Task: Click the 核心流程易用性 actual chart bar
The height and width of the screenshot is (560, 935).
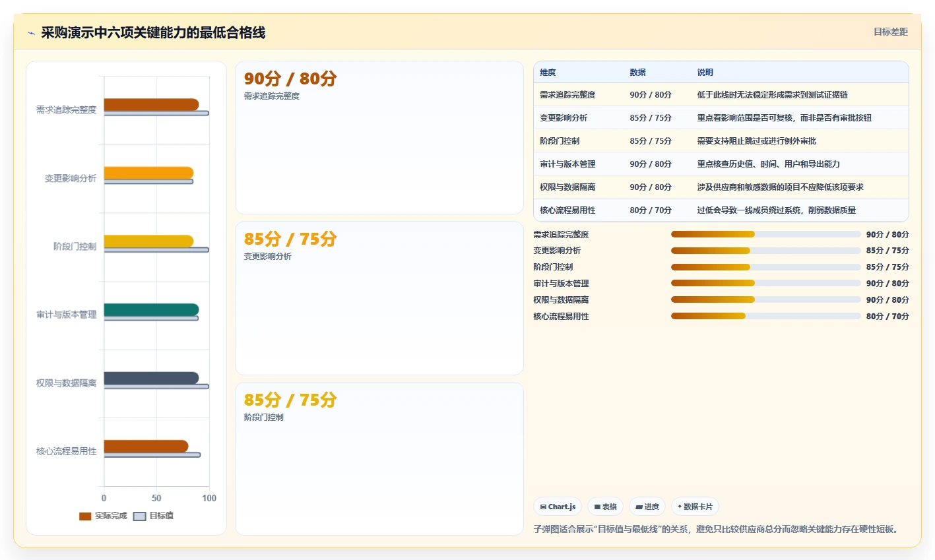Action: tap(146, 446)
